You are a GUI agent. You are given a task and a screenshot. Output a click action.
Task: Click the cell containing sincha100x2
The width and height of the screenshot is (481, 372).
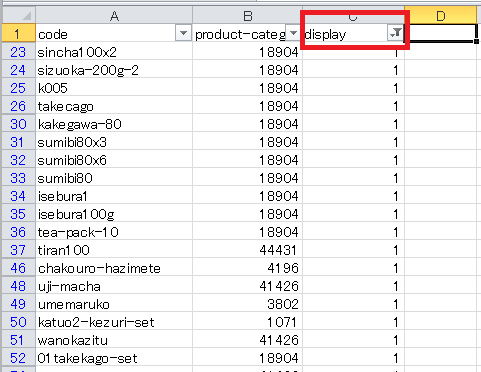(x=114, y=52)
